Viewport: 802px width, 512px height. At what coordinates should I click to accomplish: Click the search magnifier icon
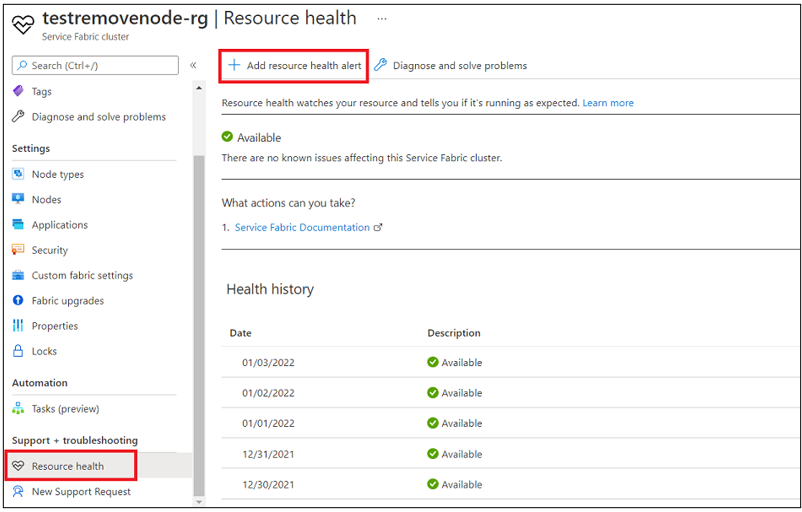(x=22, y=65)
